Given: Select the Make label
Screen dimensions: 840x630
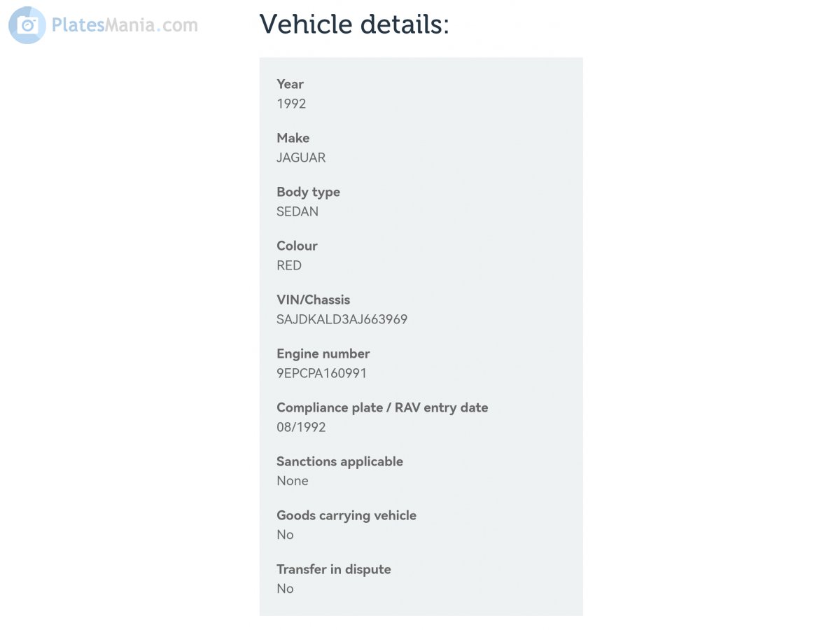Looking at the screenshot, I should [293, 138].
